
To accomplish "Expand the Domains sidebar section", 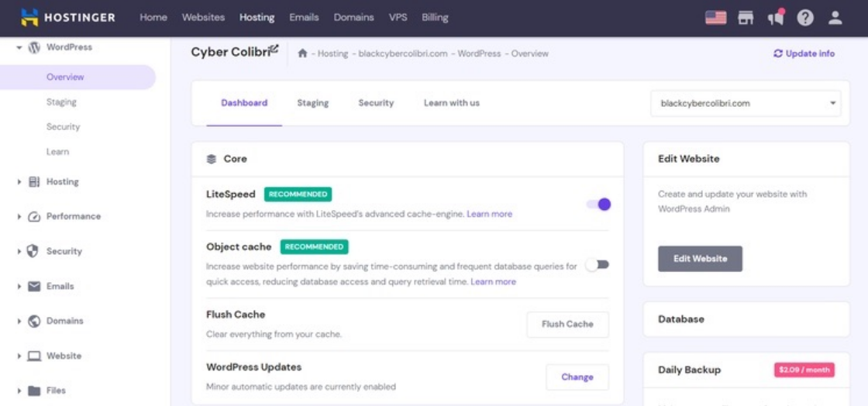I will [x=19, y=322].
